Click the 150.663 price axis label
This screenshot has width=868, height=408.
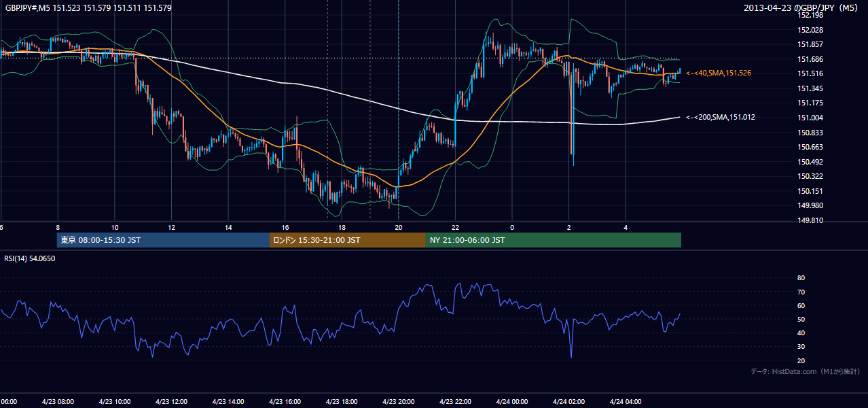click(810, 147)
